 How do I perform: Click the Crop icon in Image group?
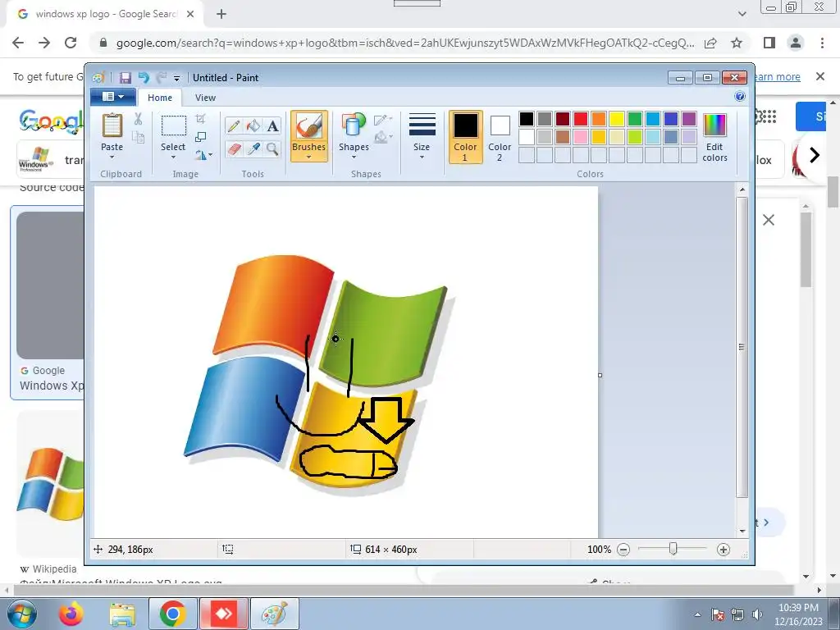201,118
